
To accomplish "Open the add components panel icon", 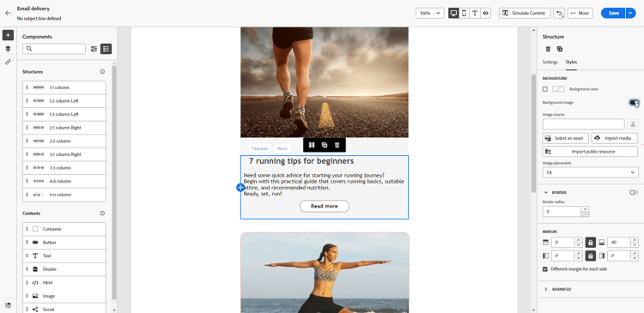I will pos(8,35).
